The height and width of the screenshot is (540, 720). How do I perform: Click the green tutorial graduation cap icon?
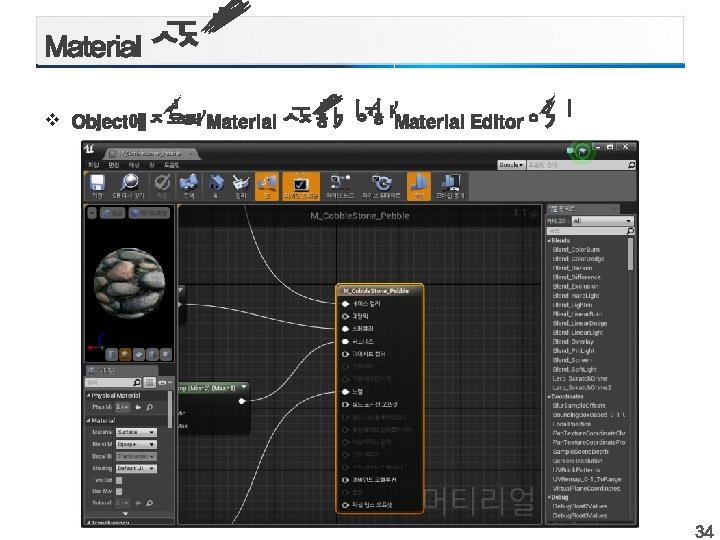(x=583, y=151)
